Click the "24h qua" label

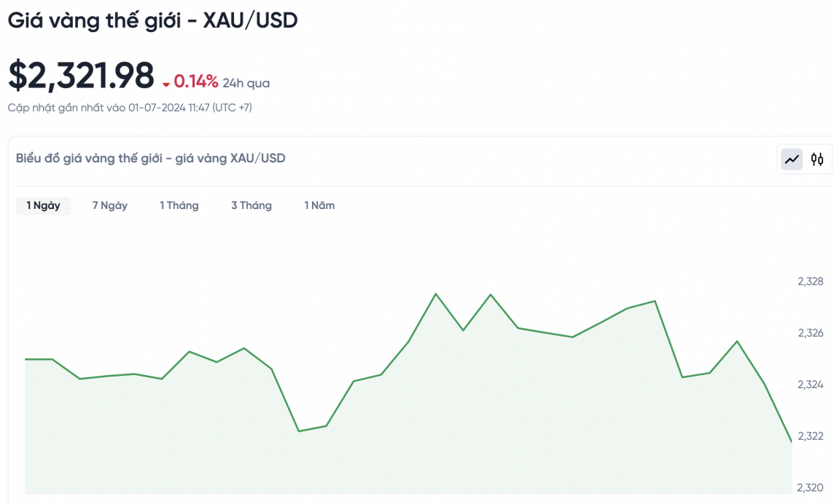[x=246, y=83]
